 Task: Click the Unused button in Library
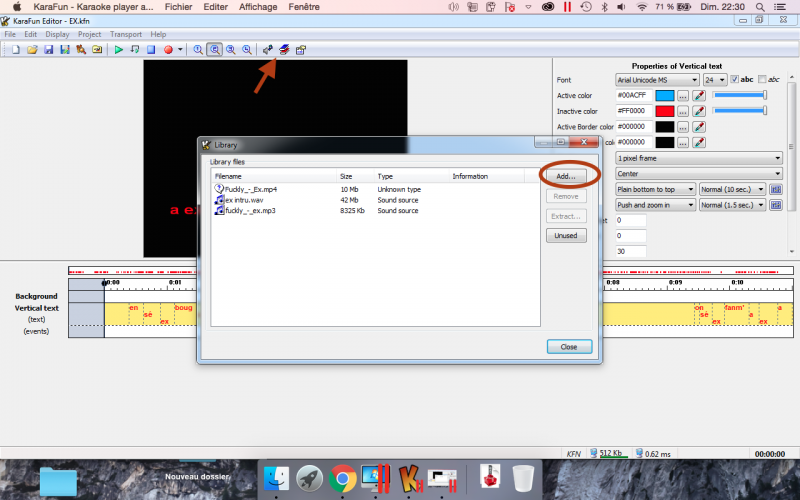pyautogui.click(x=566, y=236)
